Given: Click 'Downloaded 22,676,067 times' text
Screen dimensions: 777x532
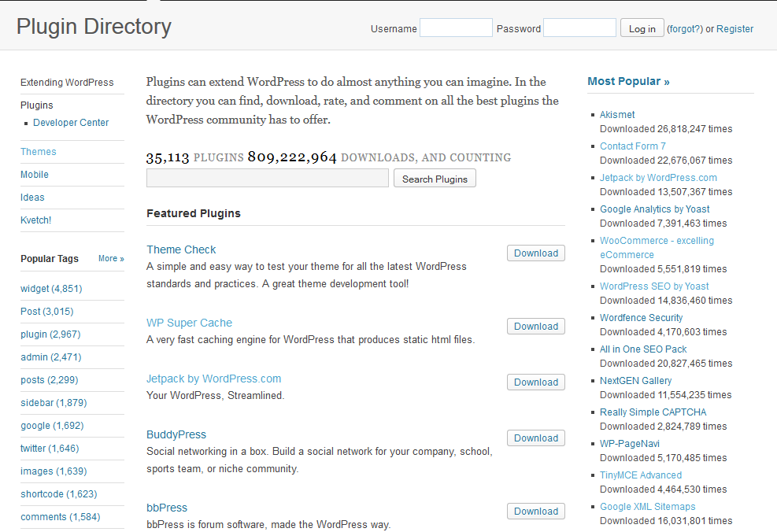Looking at the screenshot, I should [666, 161].
